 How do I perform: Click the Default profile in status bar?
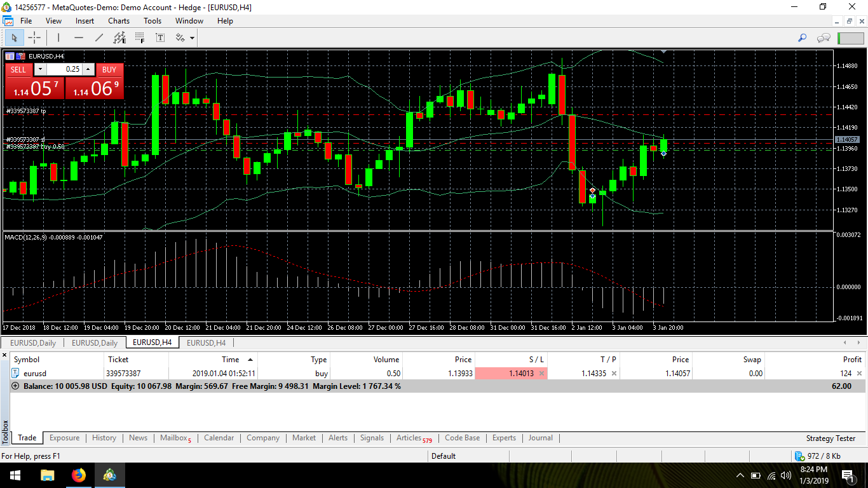pos(444,456)
